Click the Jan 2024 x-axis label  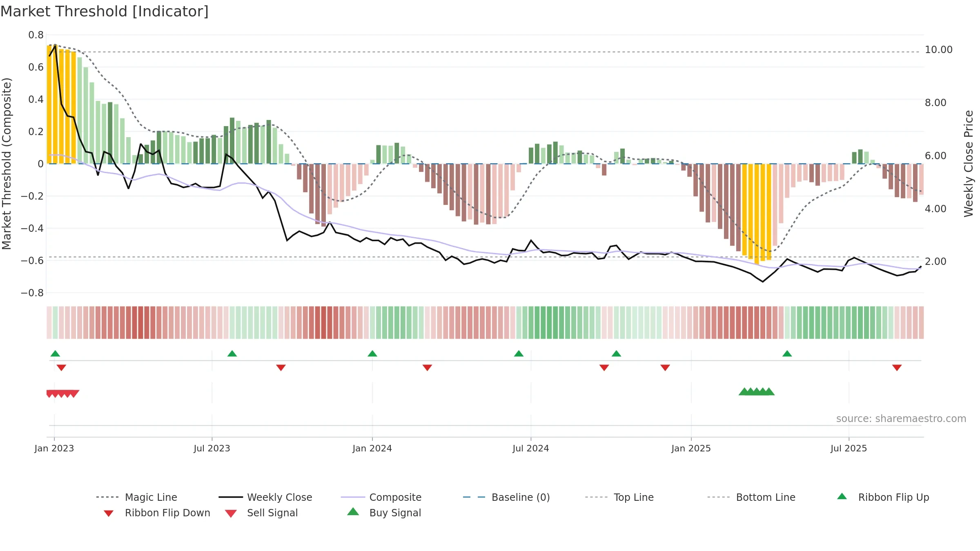pos(372,449)
